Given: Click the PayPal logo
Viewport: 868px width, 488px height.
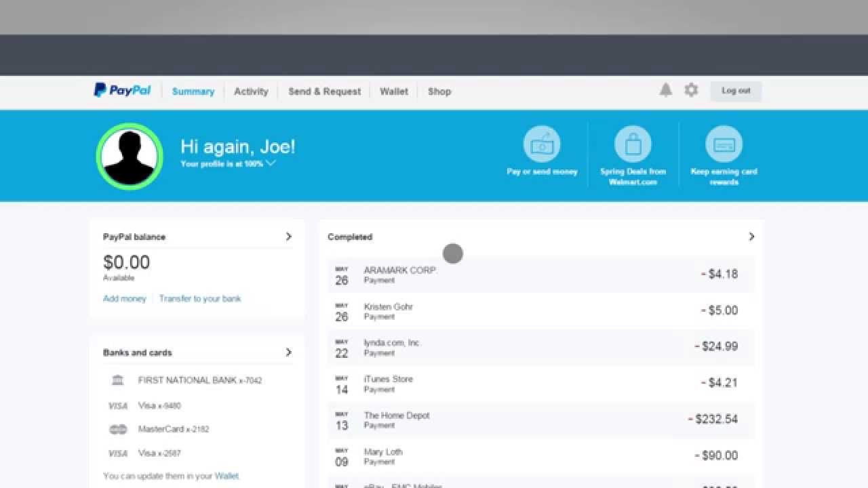Looking at the screenshot, I should coord(122,90).
